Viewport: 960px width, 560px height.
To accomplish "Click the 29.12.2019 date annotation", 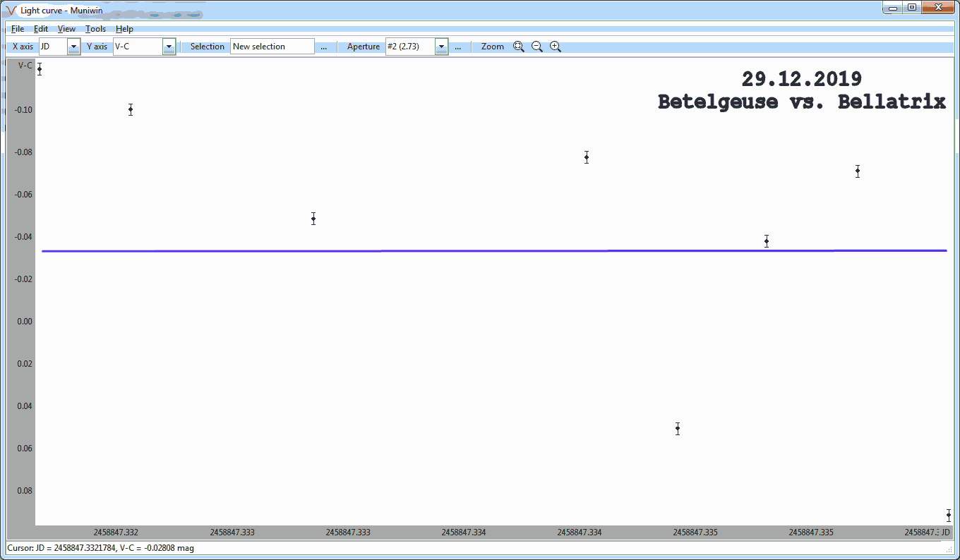I will pos(801,79).
